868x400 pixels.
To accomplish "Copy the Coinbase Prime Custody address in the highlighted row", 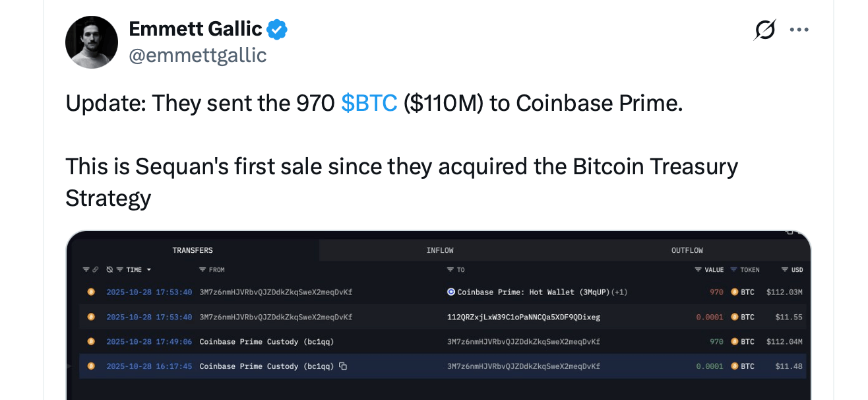I will [343, 366].
